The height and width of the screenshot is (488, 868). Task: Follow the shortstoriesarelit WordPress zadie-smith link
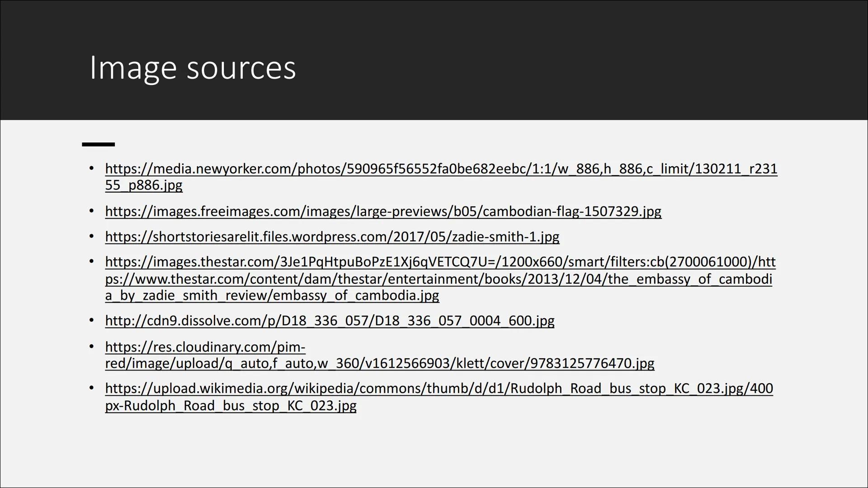(x=332, y=237)
